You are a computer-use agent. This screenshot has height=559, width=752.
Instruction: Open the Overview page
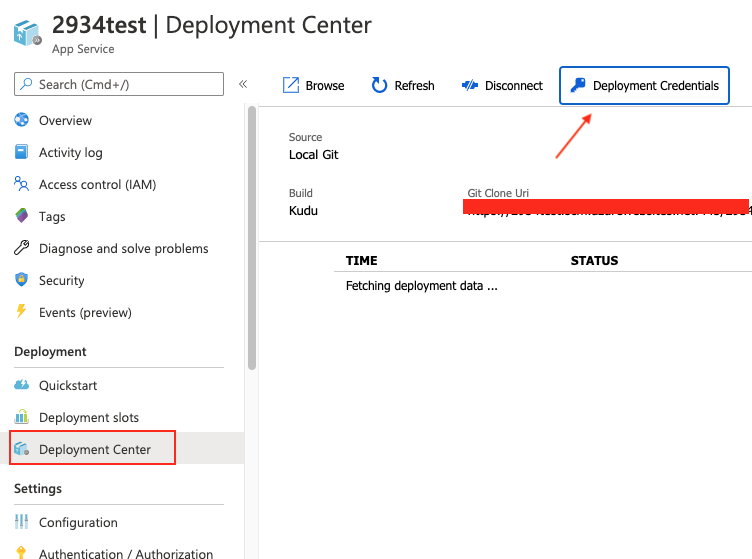pyautogui.click(x=65, y=120)
